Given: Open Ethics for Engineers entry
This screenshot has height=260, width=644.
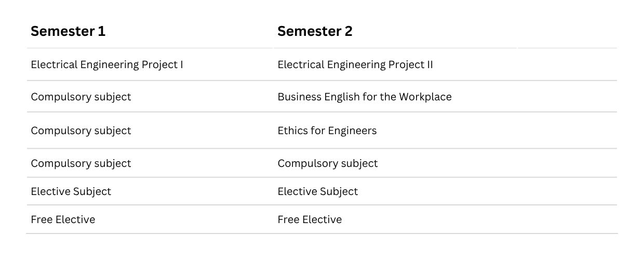Looking at the screenshot, I should pyautogui.click(x=327, y=131).
